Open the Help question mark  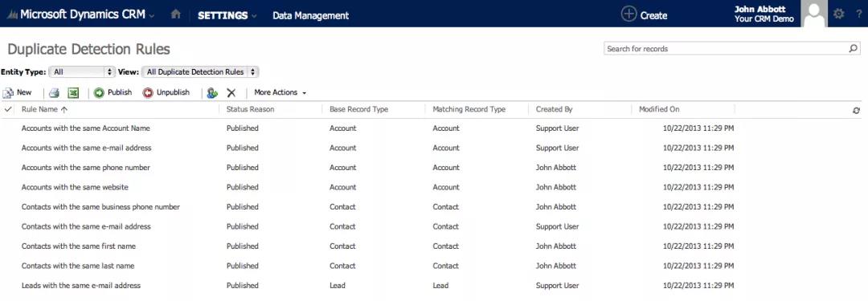(x=858, y=14)
